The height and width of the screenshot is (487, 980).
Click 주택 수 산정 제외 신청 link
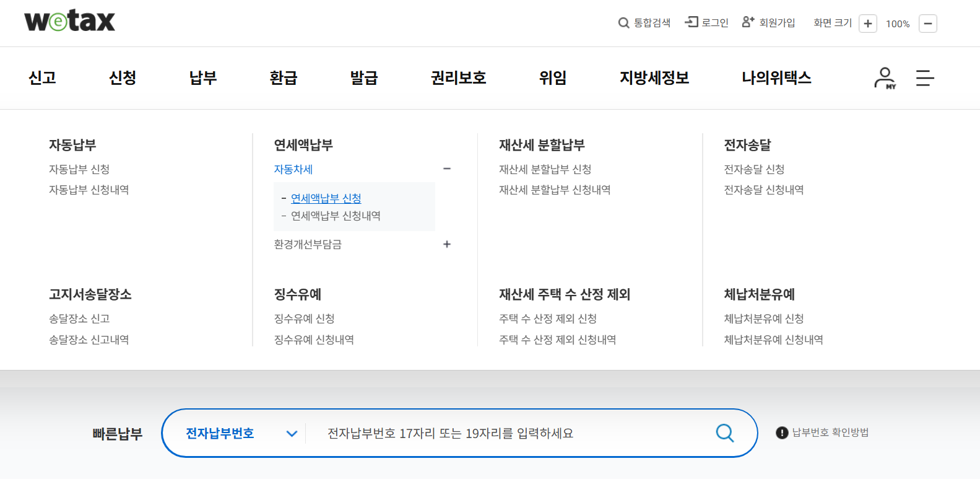tap(548, 318)
